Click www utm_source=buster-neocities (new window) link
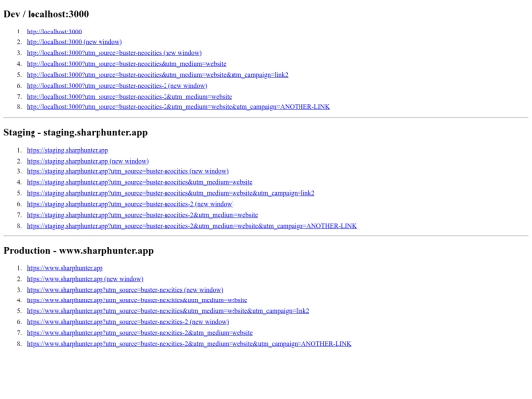 (124, 290)
